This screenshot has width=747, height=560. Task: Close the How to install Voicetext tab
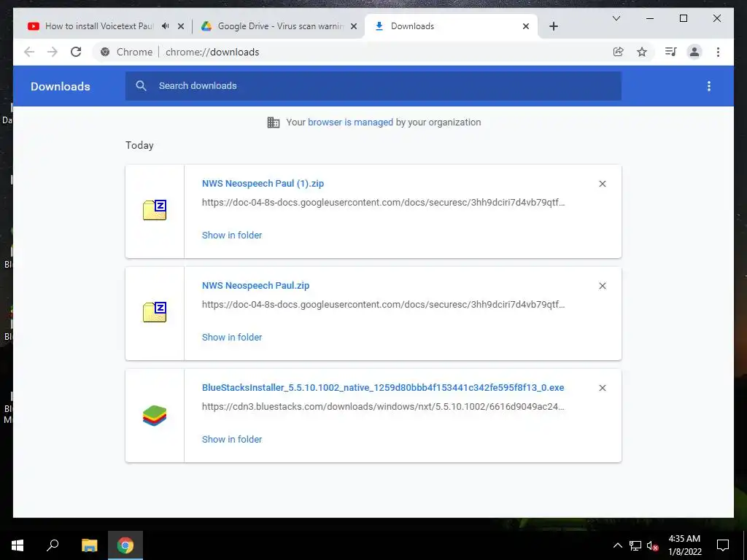point(181,26)
